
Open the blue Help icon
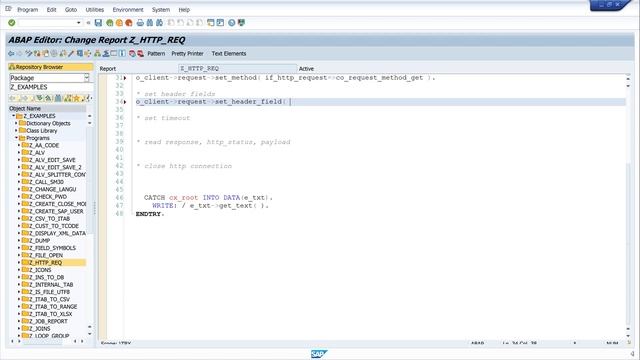(x=232, y=23)
